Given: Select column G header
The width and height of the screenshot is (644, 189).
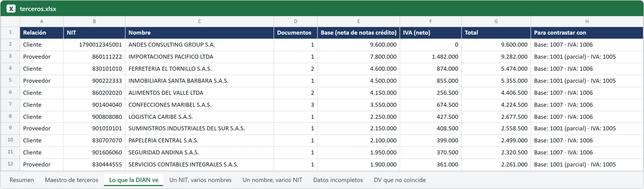Looking at the screenshot, I should pos(496,21).
